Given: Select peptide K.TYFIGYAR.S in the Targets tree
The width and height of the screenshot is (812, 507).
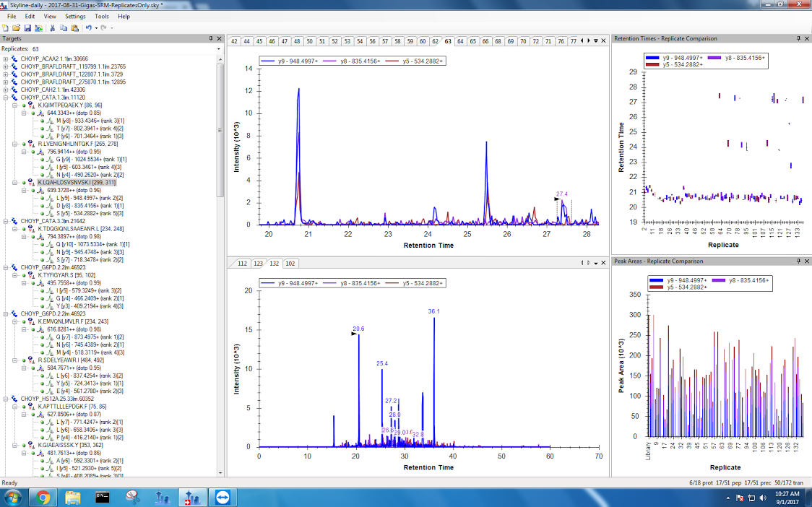Looking at the screenshot, I should pos(57,275).
